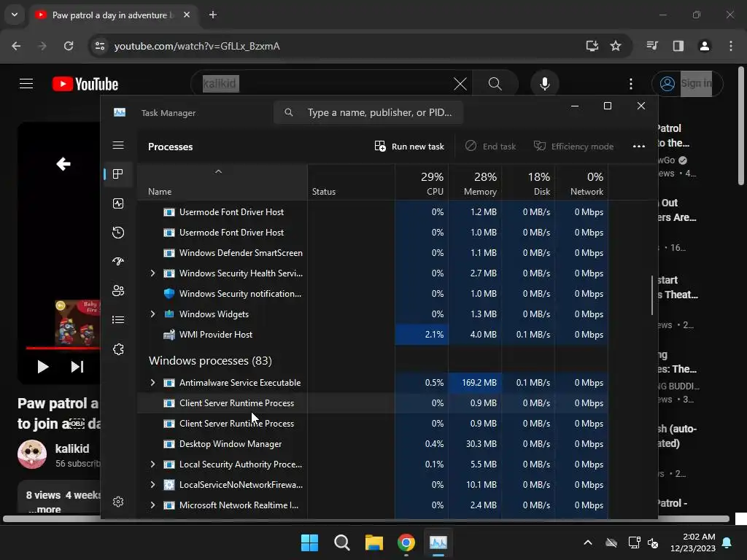
Task: Clear the YouTube search box
Action: point(460,85)
